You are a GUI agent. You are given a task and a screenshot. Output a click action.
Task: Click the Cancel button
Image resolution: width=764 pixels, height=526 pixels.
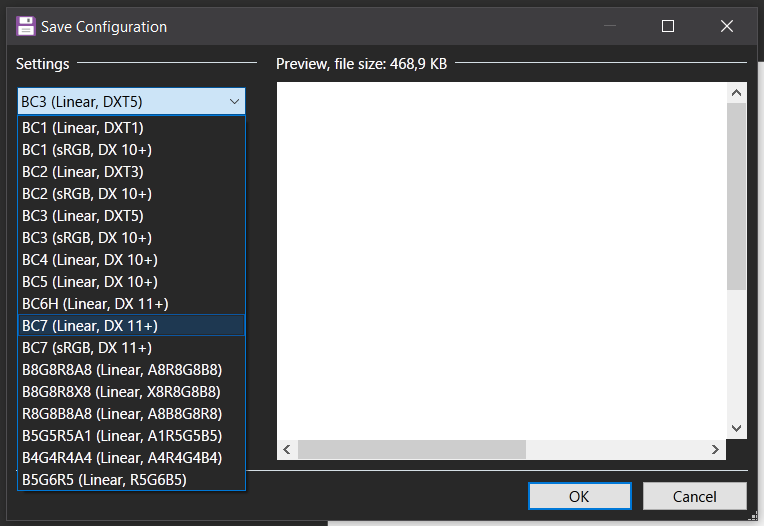pos(695,496)
